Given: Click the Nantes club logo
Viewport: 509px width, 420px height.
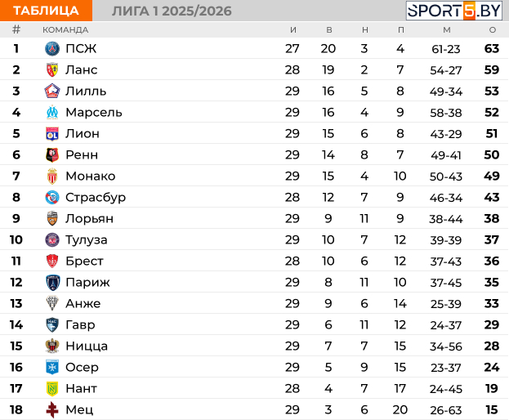Looking at the screenshot, I should click(52, 388).
